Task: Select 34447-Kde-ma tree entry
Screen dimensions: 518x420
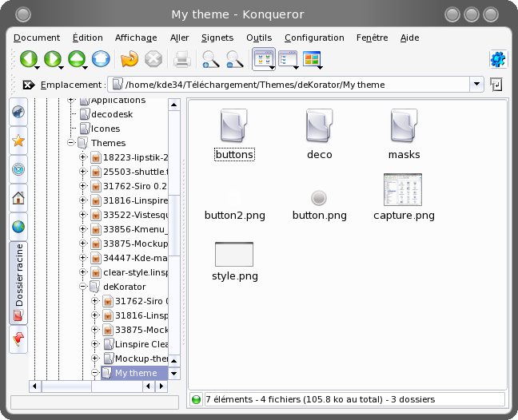Action: pos(129,258)
